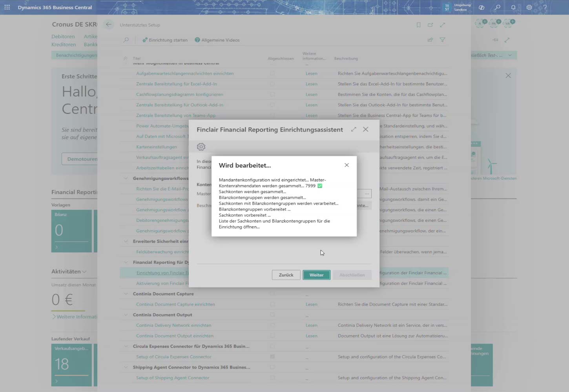Open the search magnifier in top bar
569x392 pixels.
pyautogui.click(x=497, y=7)
